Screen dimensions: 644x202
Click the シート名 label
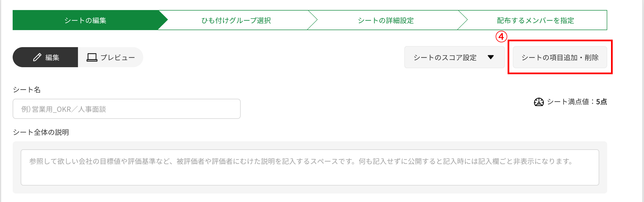[27, 90]
